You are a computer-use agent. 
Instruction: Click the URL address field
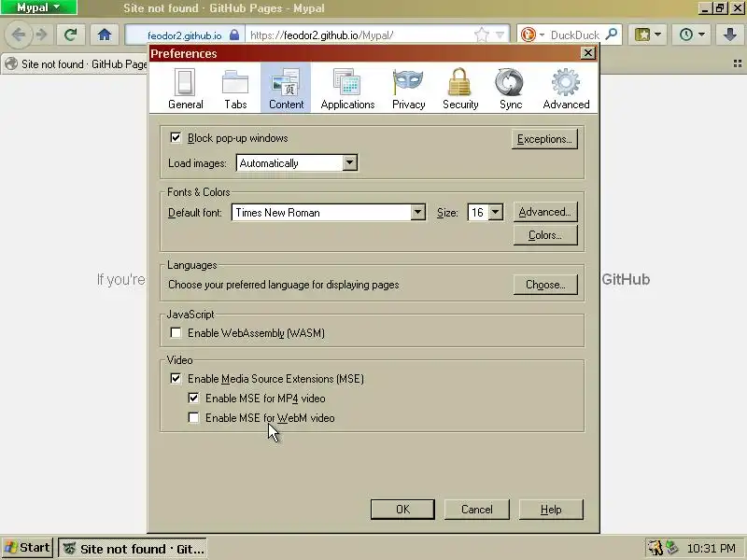click(359, 35)
